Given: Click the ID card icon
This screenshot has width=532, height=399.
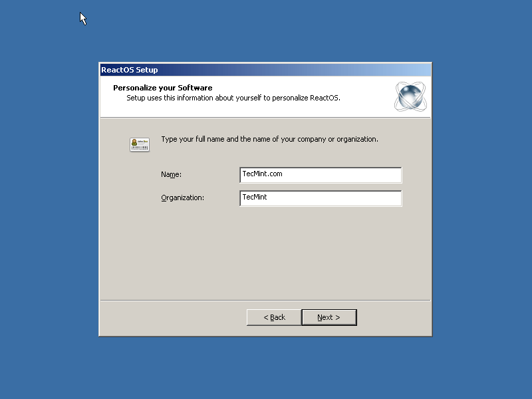Looking at the screenshot, I should [x=140, y=145].
